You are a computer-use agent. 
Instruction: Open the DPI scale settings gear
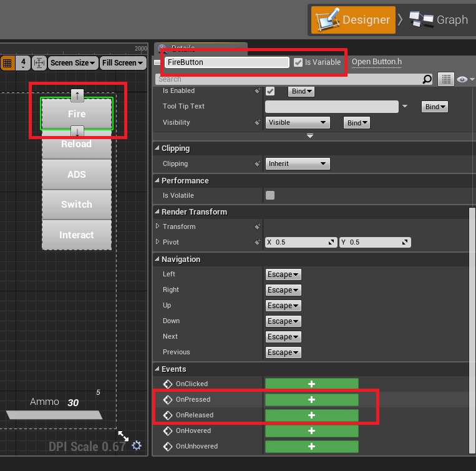137,445
